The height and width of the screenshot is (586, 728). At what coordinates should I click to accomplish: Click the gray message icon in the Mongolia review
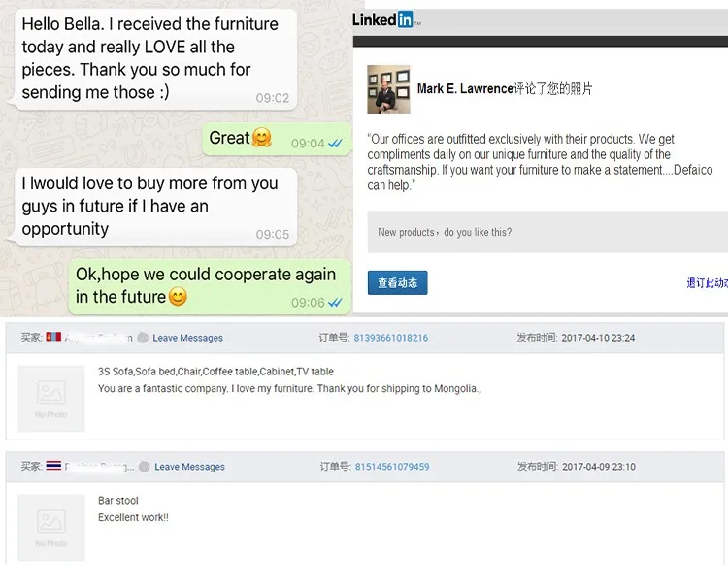coord(143,338)
